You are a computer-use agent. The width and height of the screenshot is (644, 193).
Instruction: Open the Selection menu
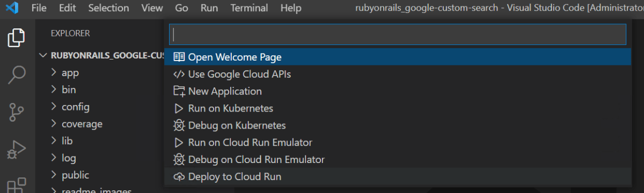(109, 8)
